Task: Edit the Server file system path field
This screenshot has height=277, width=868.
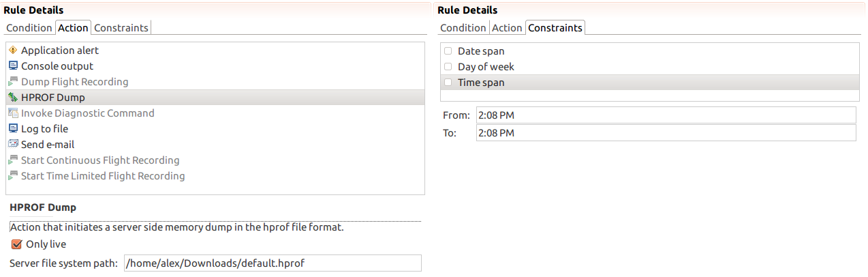Action: click(x=272, y=263)
